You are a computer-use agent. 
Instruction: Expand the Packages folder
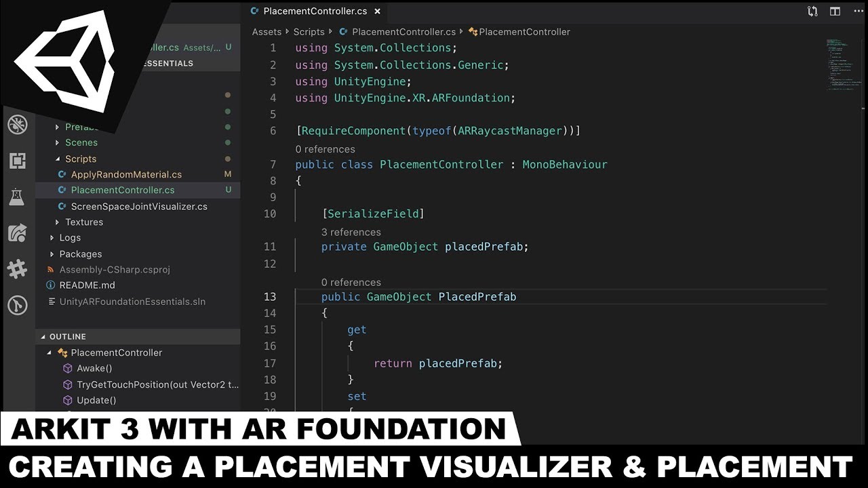(x=52, y=254)
